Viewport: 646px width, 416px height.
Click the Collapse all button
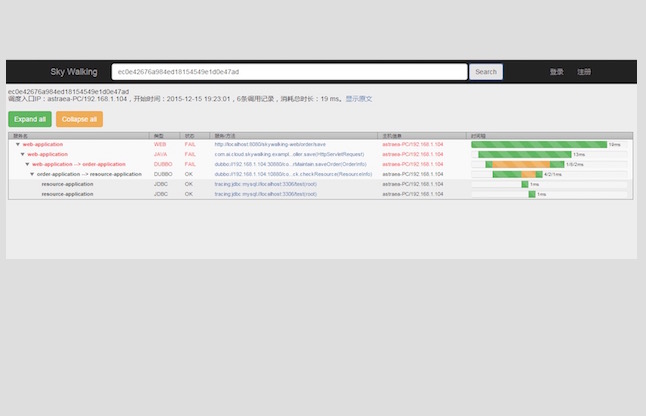(x=79, y=119)
